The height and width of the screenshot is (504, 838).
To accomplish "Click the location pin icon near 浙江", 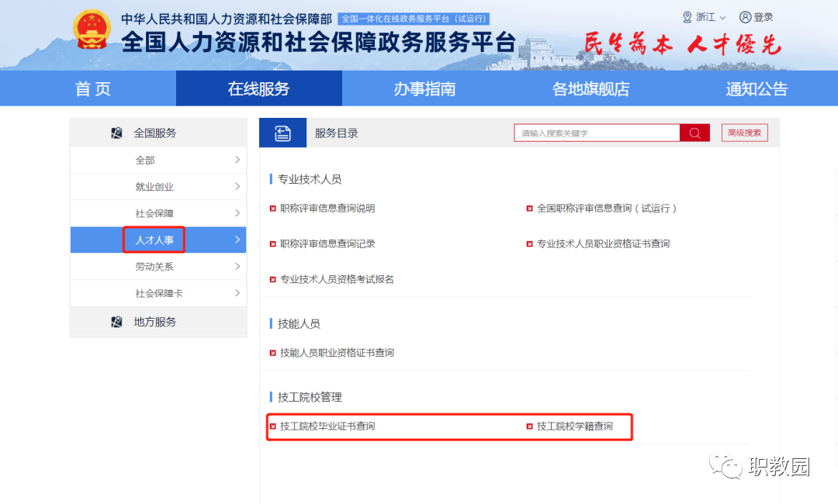I will coord(686,16).
